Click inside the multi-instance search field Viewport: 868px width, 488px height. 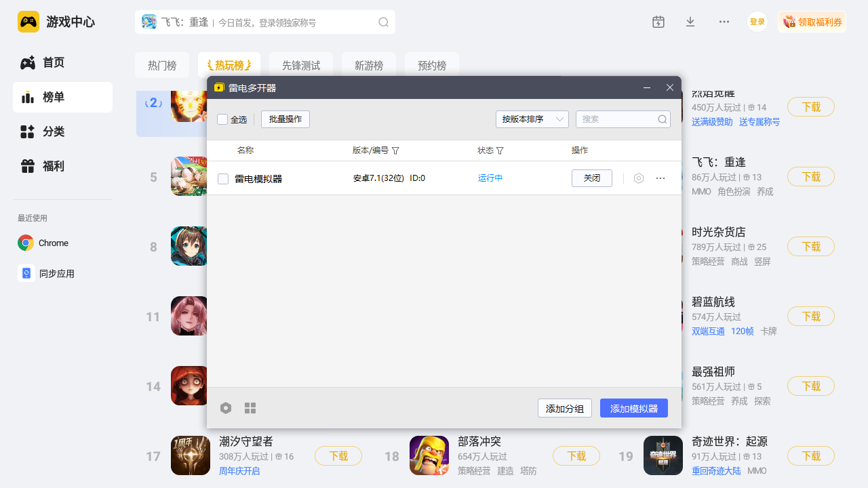(617, 119)
